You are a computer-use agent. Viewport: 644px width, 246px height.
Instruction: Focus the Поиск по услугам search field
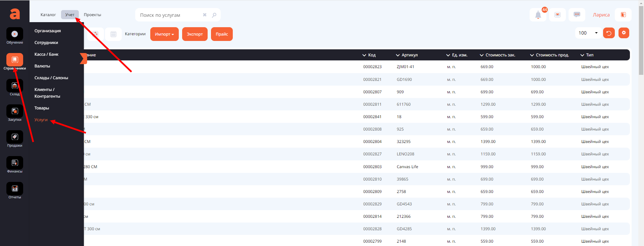[x=169, y=15]
